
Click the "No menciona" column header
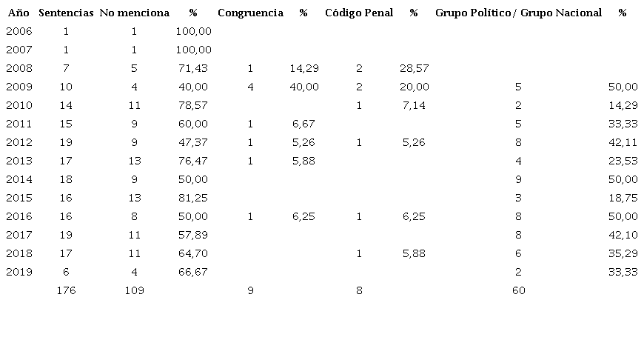coord(134,13)
